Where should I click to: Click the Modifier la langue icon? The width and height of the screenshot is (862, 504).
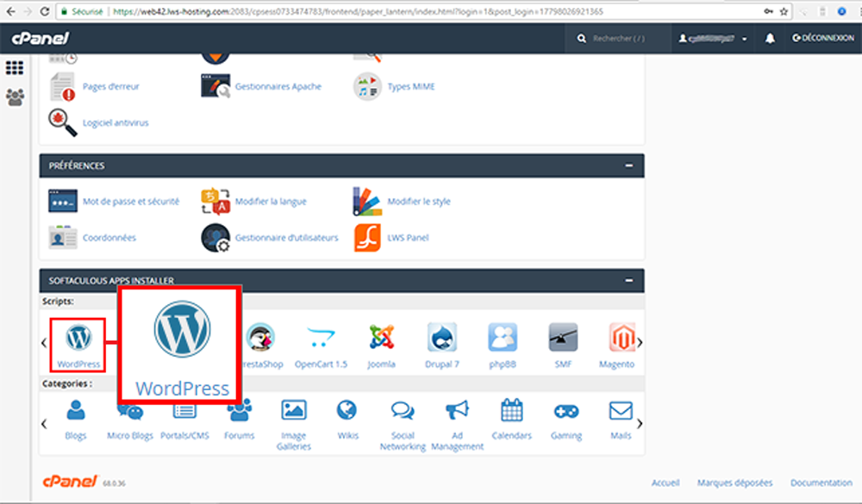[215, 201]
